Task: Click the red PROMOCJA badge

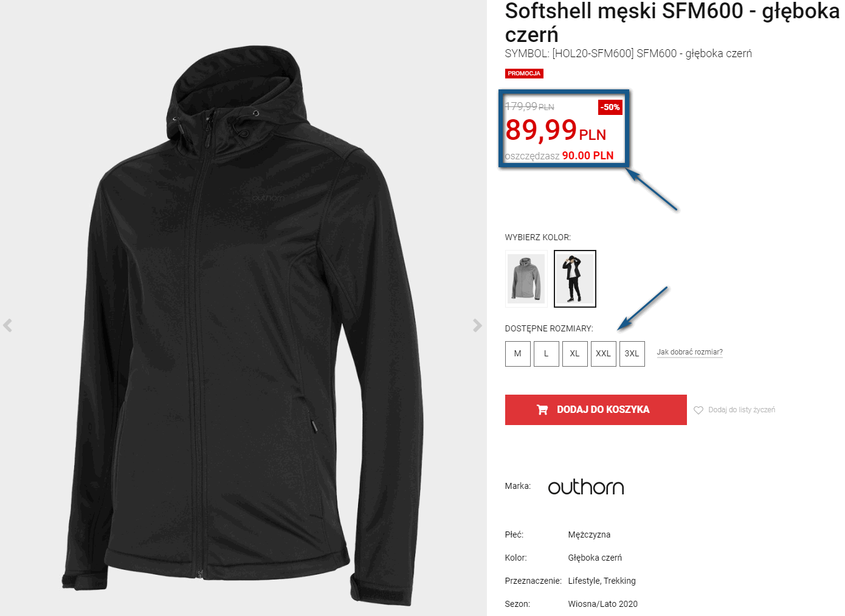Action: (524, 74)
